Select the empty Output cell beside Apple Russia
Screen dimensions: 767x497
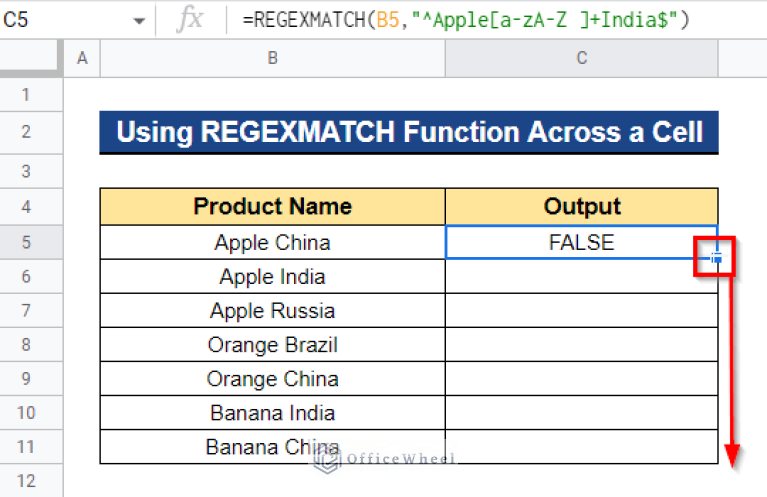(x=581, y=311)
